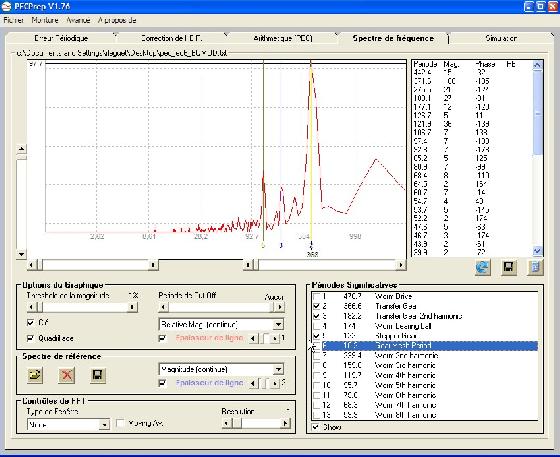Toggle the Quadrillage grid checkbox
Viewport: 560px width, 457px height.
[31, 338]
